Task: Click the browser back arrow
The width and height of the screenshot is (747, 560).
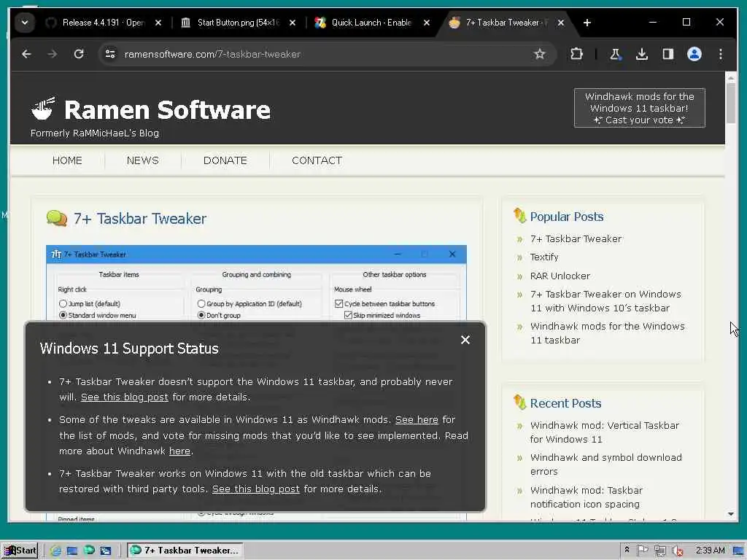Action: [26, 54]
